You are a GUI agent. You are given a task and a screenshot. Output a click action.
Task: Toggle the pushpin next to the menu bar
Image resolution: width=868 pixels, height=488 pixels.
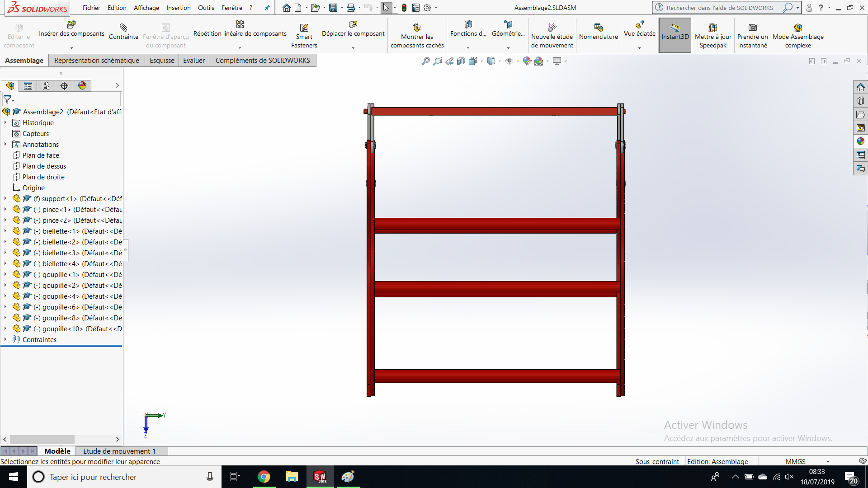coord(267,8)
